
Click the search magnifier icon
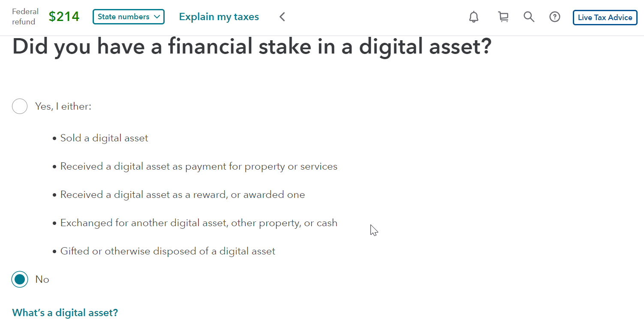pos(529,17)
